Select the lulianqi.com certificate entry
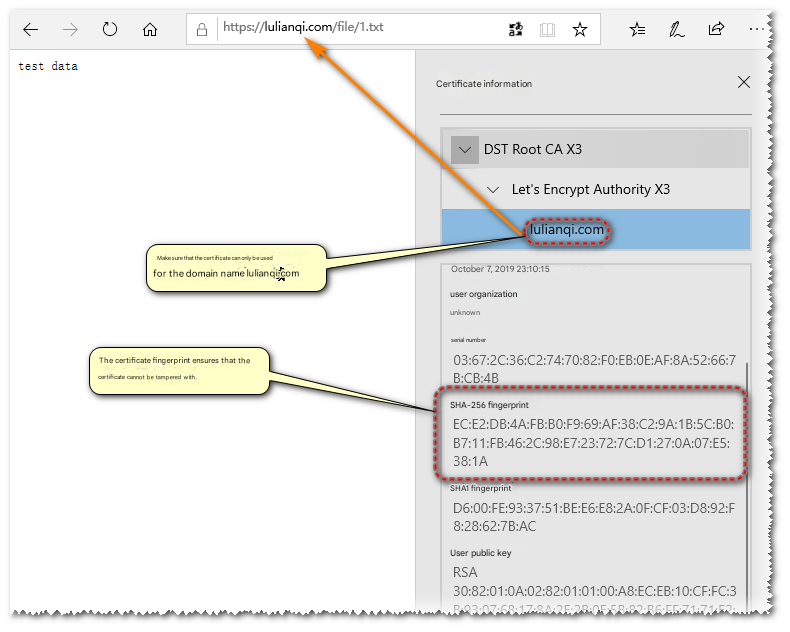The height and width of the screenshot is (632, 790). click(x=596, y=229)
